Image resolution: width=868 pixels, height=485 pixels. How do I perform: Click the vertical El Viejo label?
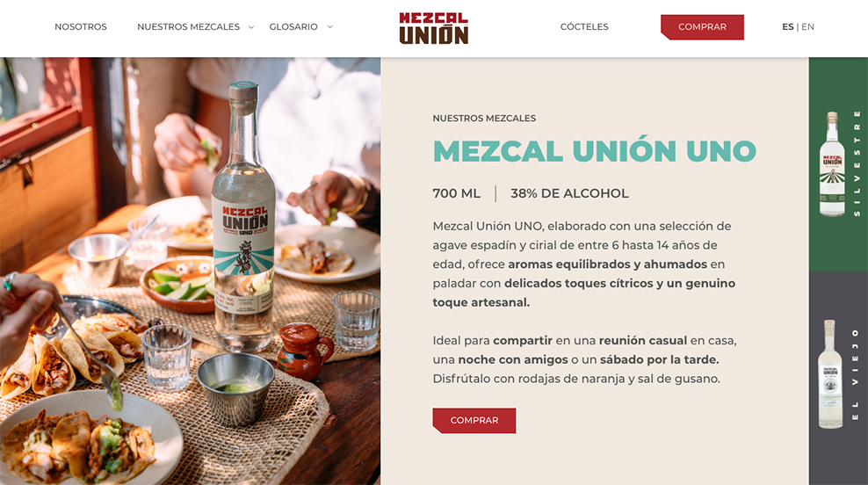pos(856,374)
